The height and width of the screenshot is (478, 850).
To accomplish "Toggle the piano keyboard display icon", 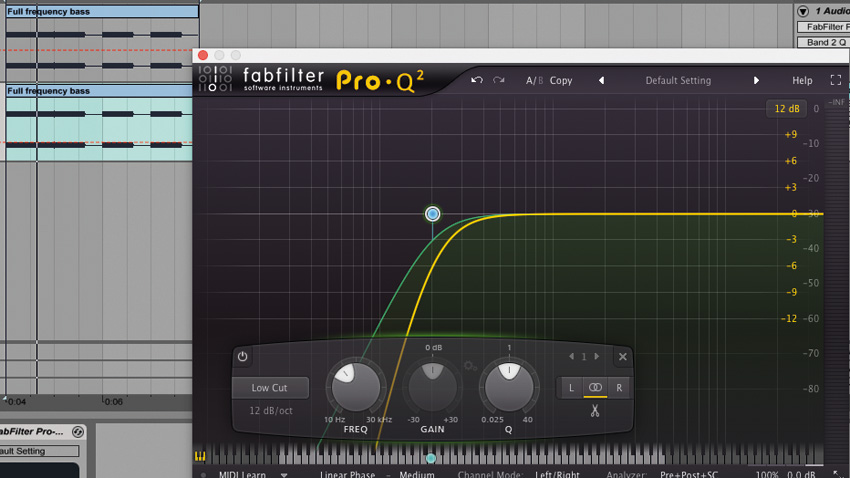I will click(200, 456).
